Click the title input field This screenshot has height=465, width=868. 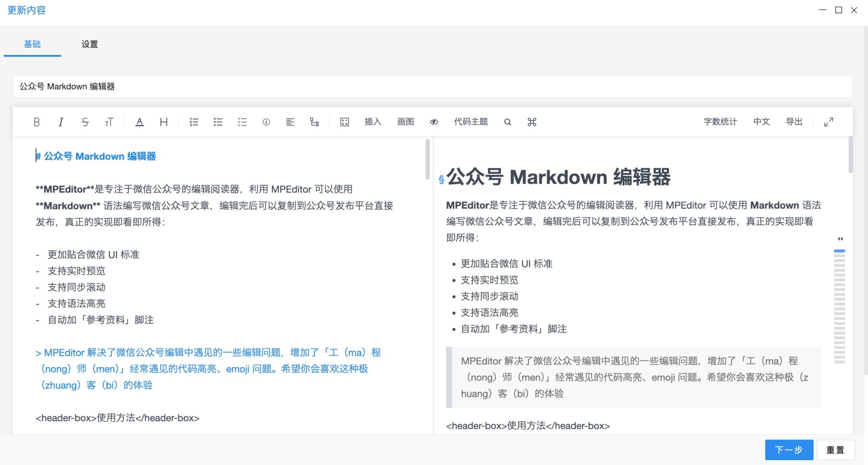[x=433, y=86]
